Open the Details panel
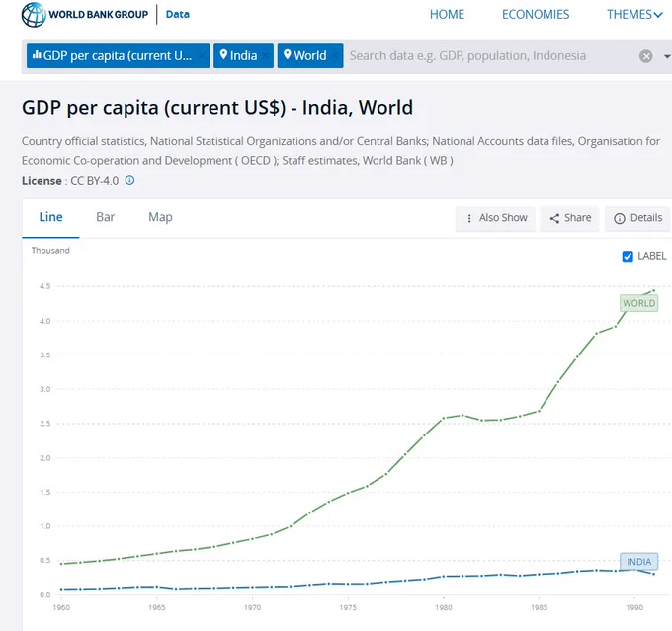 tap(637, 218)
